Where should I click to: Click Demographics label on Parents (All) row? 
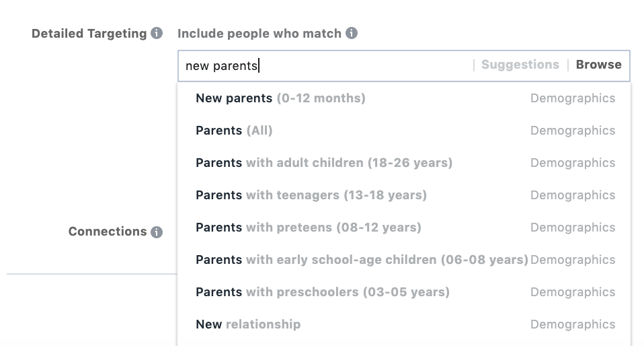pyautogui.click(x=572, y=131)
